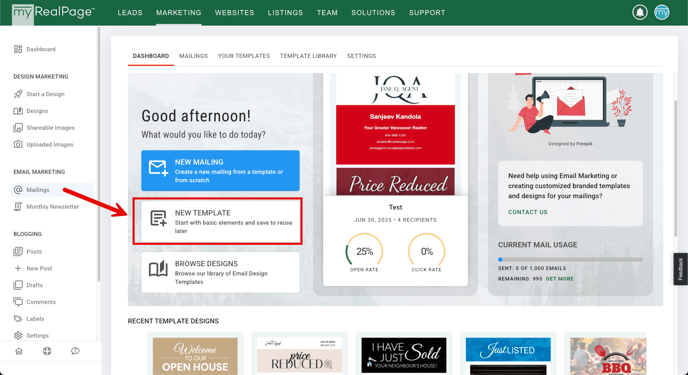Open the user profile avatar

coord(662,12)
